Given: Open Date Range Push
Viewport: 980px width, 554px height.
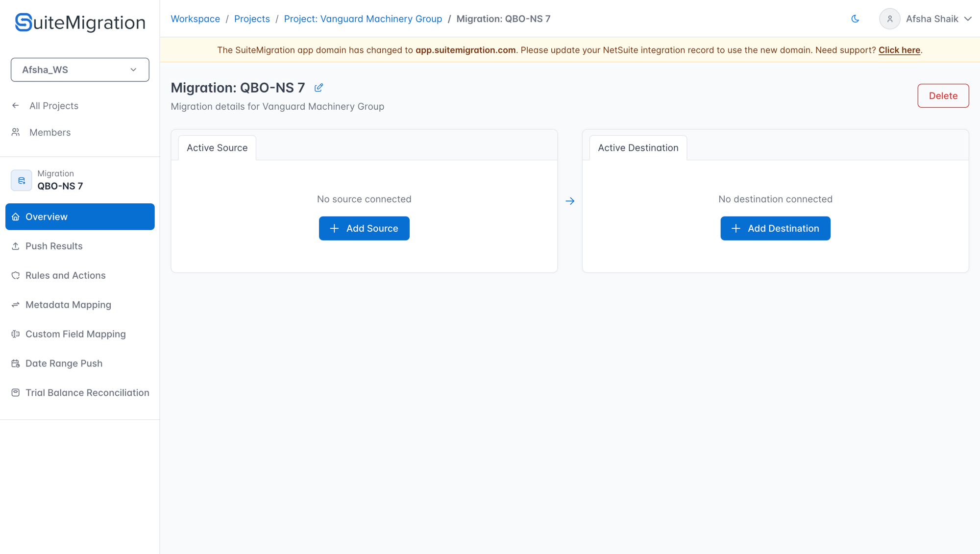Looking at the screenshot, I should pyautogui.click(x=64, y=363).
